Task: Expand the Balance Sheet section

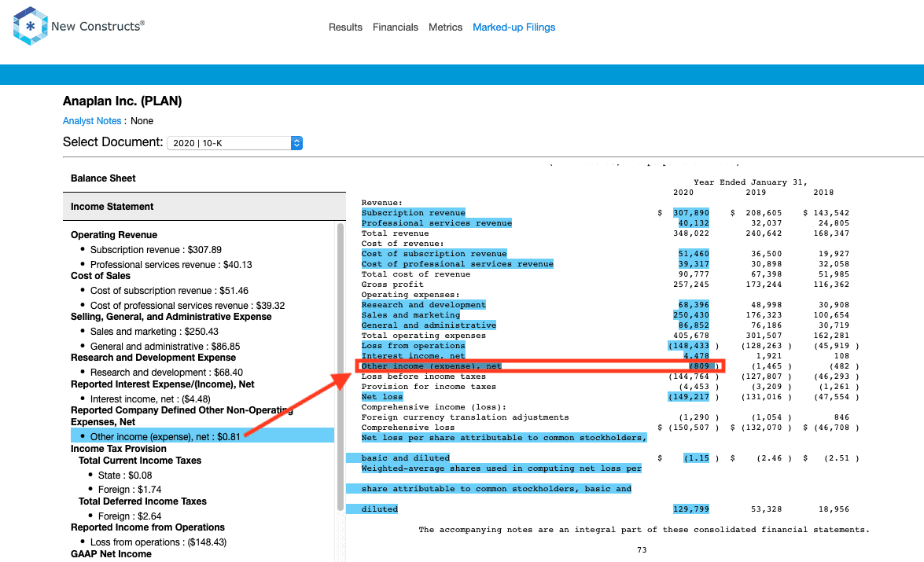Action: [103, 178]
